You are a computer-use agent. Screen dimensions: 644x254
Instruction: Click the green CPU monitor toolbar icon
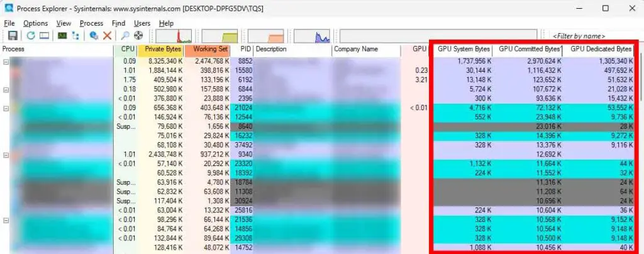click(x=62, y=36)
